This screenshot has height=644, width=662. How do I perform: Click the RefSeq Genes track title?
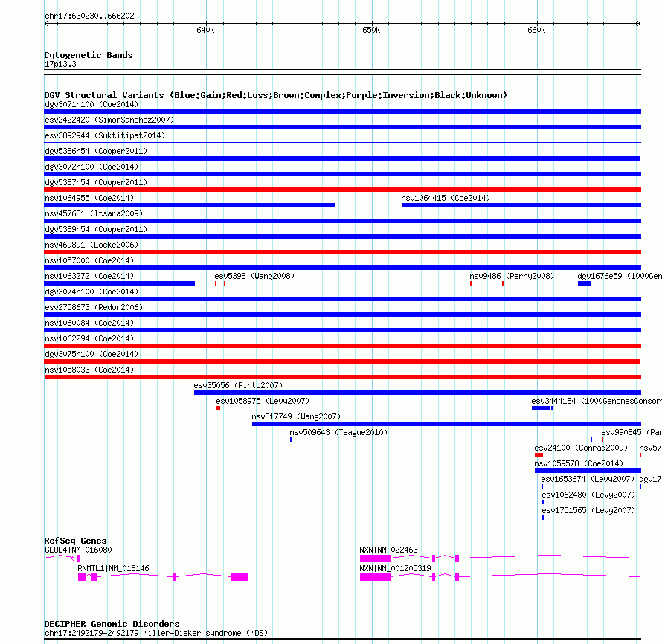pos(75,541)
